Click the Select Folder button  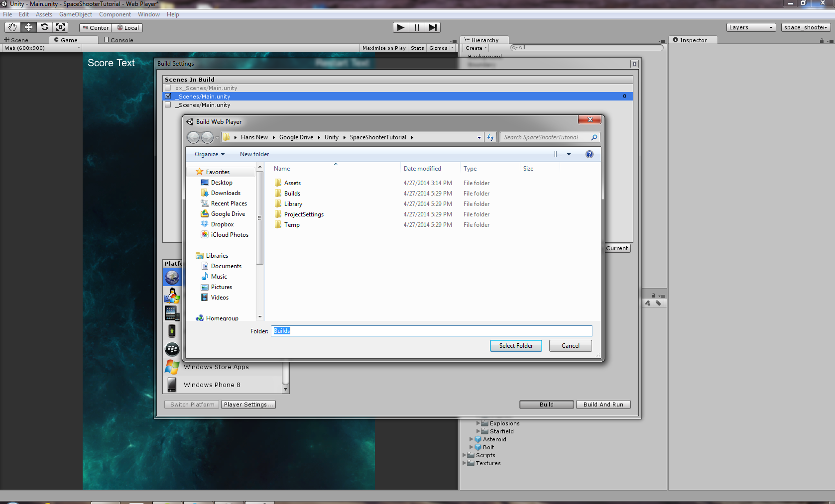(516, 346)
